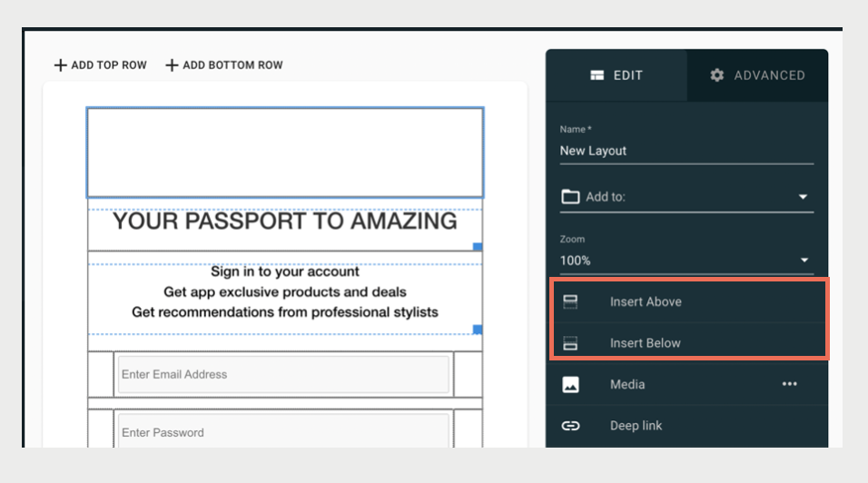The image size is (868, 483).
Task: Click the folder icon beside Add to
Action: (570, 196)
